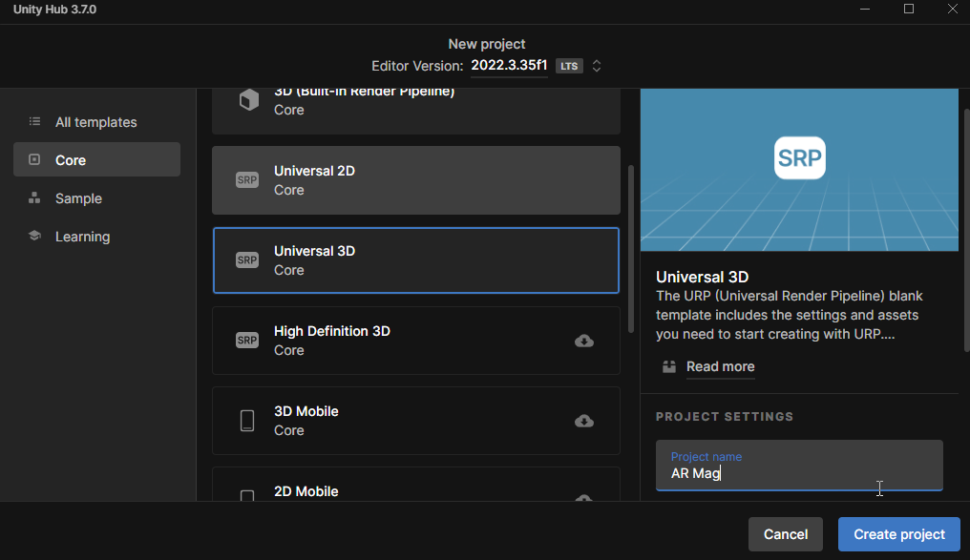Click the SRP icon on High Definition 3D
Image resolution: width=970 pixels, height=560 pixels.
click(247, 340)
